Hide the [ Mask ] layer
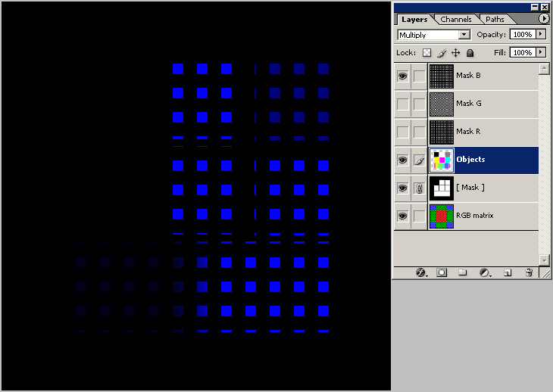The width and height of the screenshot is (553, 392). pos(402,188)
